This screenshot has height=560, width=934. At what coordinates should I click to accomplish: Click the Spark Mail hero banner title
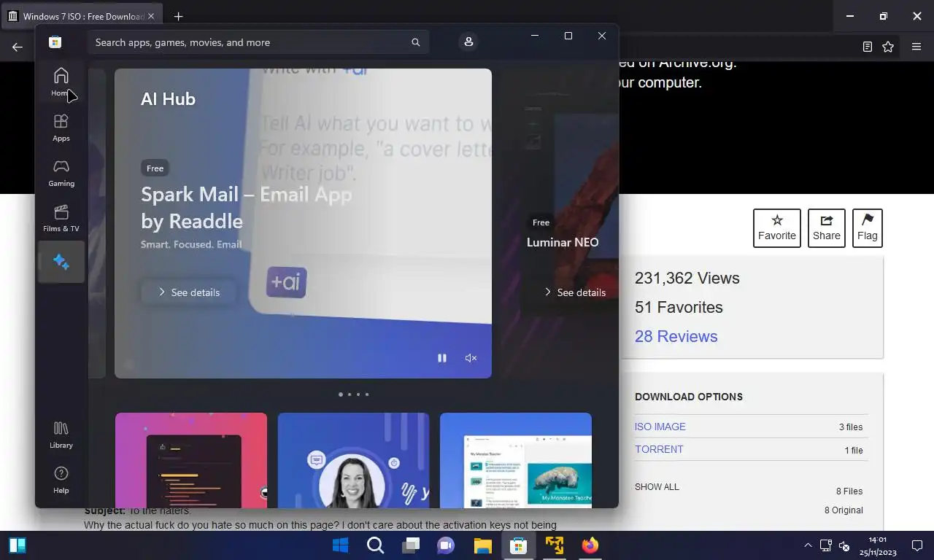pos(247,207)
